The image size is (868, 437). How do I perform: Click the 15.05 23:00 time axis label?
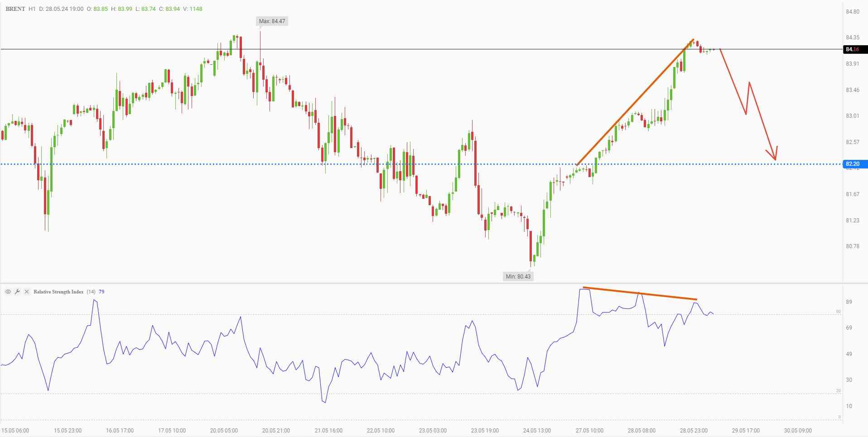[68, 431]
